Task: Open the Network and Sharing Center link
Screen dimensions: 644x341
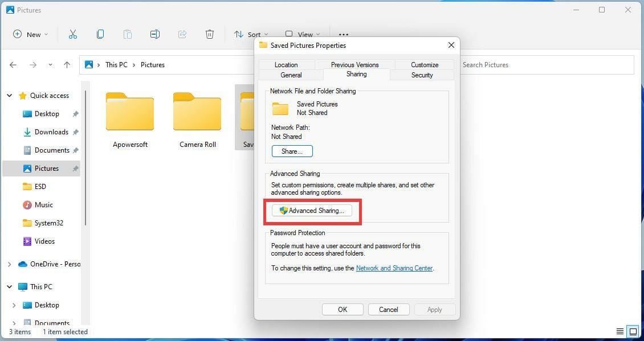Action: coord(394,268)
